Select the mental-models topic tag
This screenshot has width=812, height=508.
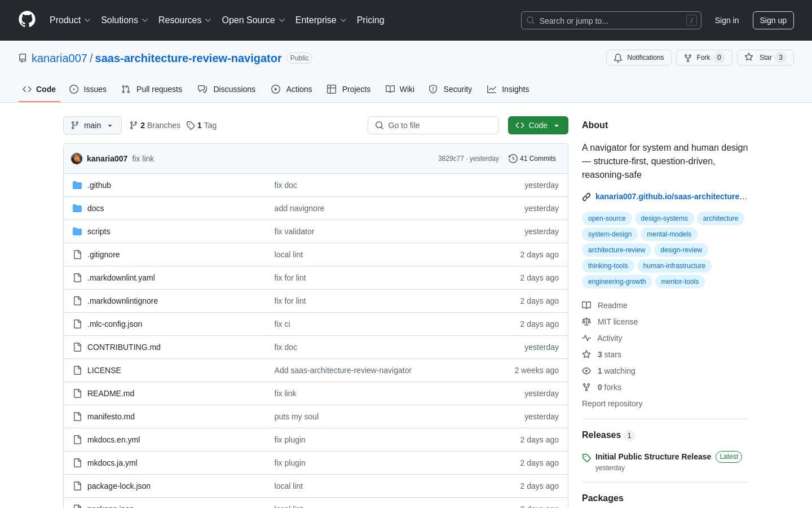point(669,234)
